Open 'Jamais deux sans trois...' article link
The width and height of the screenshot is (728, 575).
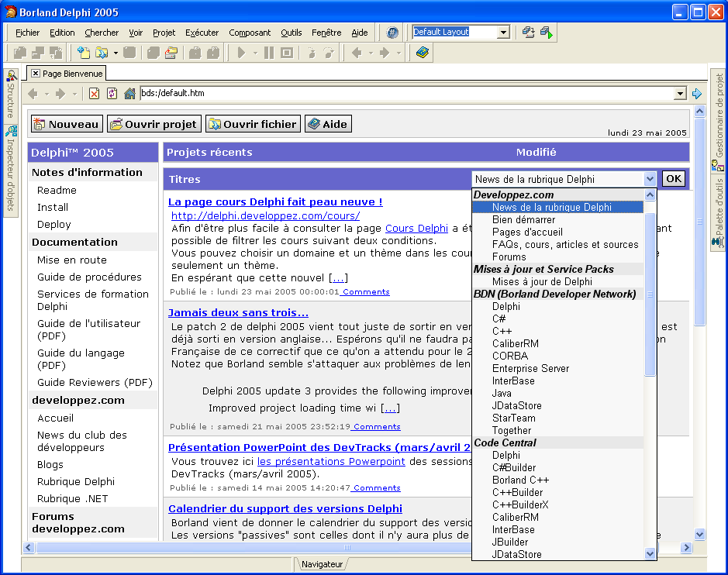[238, 312]
